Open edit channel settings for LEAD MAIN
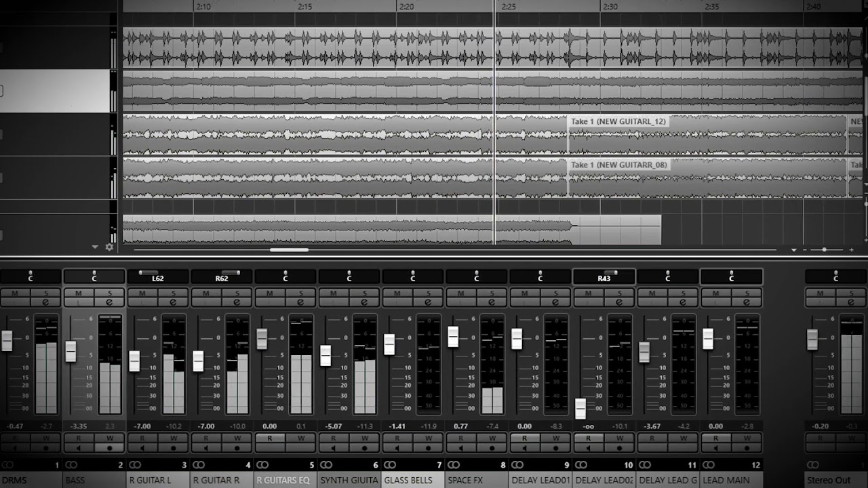The height and width of the screenshot is (488, 868). coord(747,302)
